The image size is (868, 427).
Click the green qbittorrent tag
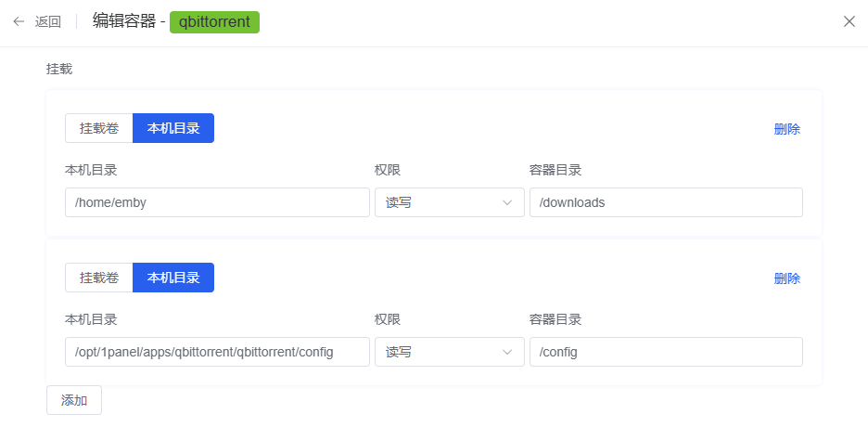click(214, 21)
